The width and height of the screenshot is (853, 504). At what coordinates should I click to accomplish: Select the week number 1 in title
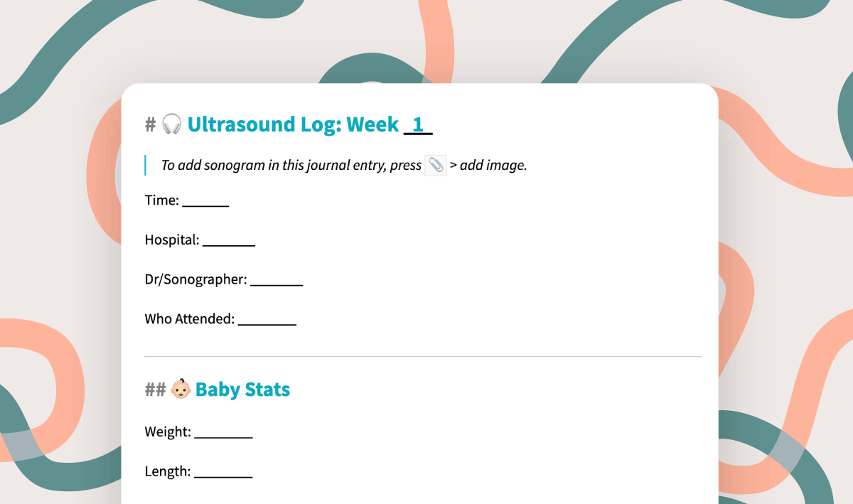pyautogui.click(x=418, y=124)
